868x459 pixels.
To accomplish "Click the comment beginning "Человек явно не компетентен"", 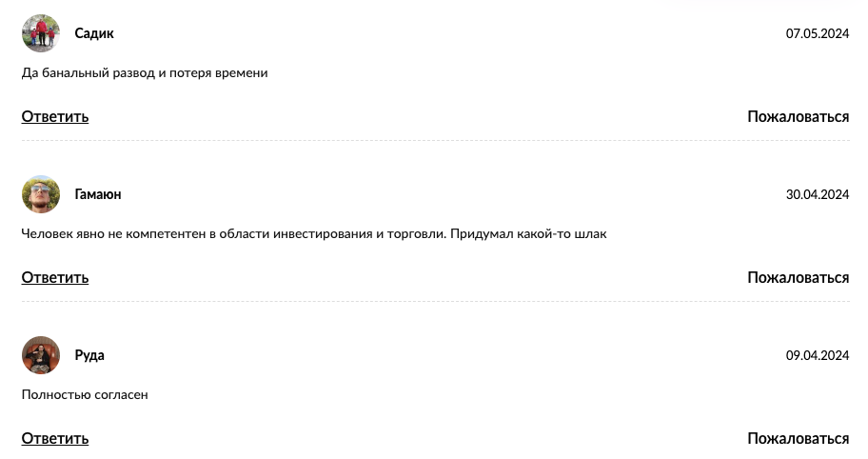I will click(x=314, y=233).
